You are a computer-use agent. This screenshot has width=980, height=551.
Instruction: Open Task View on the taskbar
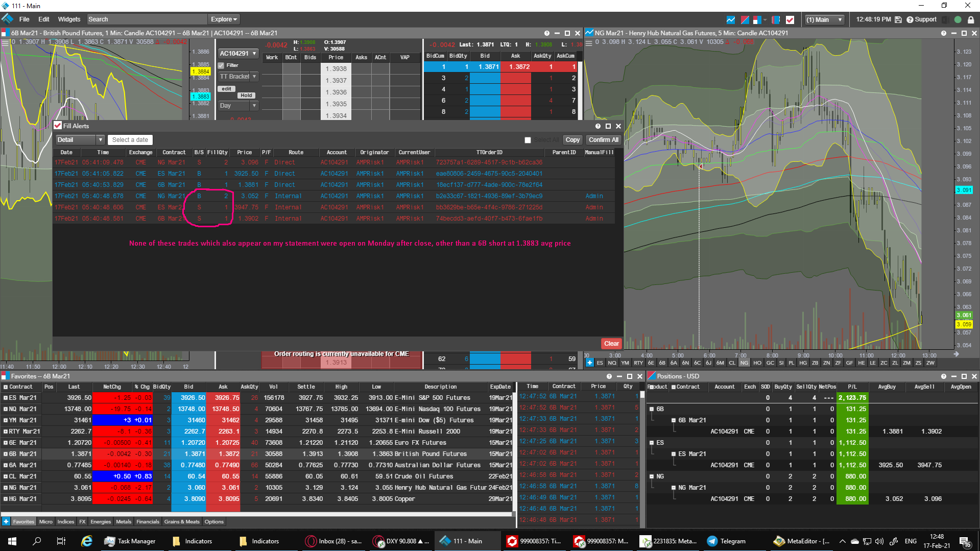[x=61, y=541]
